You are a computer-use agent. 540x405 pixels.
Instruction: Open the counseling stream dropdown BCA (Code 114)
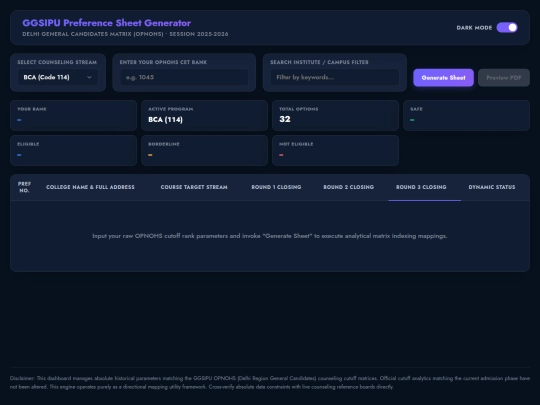point(58,77)
